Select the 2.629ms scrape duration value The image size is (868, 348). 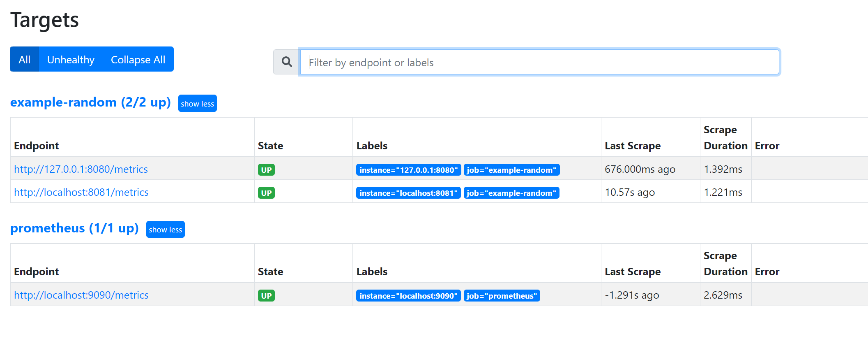coord(723,295)
